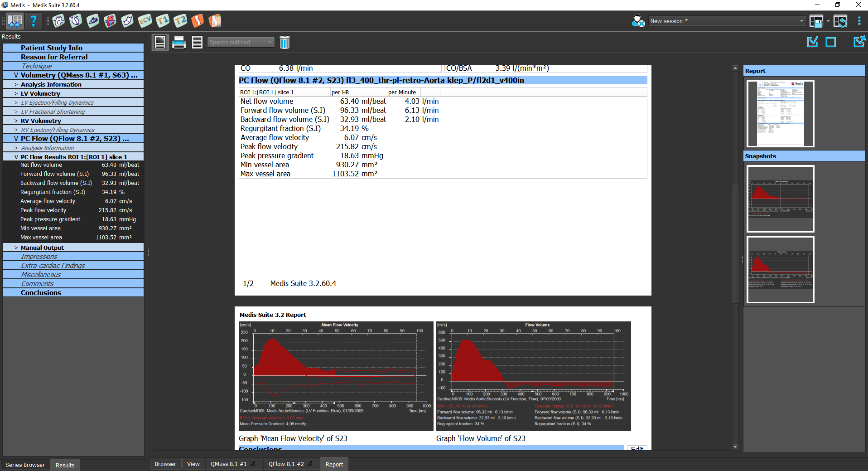Viewport: 868px width, 471px height.
Task: Switch to the Series Browser tab
Action: click(x=25, y=465)
